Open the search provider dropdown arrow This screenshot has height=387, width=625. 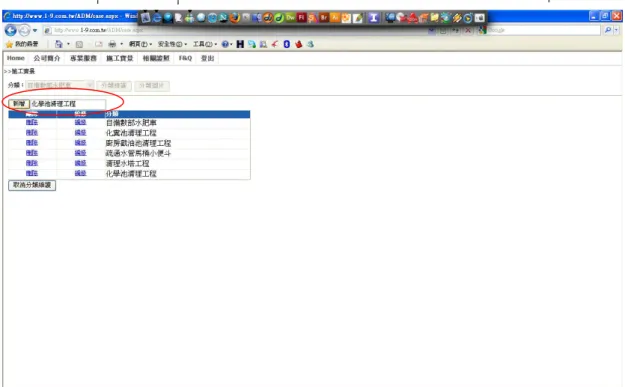pos(617,30)
